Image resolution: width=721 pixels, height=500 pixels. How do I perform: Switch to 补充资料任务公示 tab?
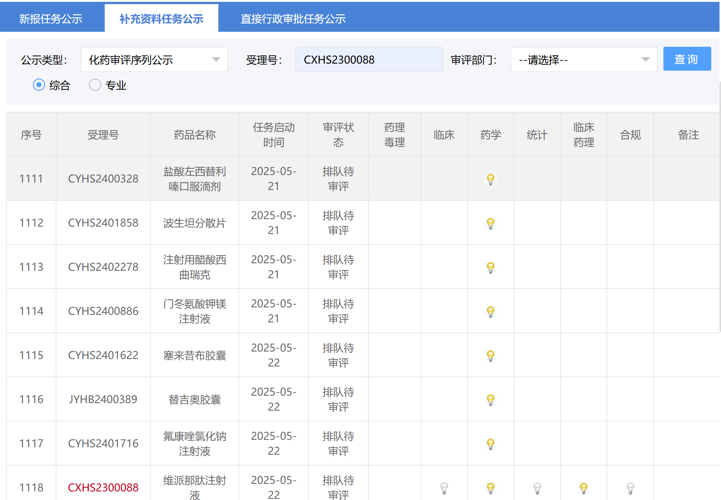pyautogui.click(x=161, y=19)
